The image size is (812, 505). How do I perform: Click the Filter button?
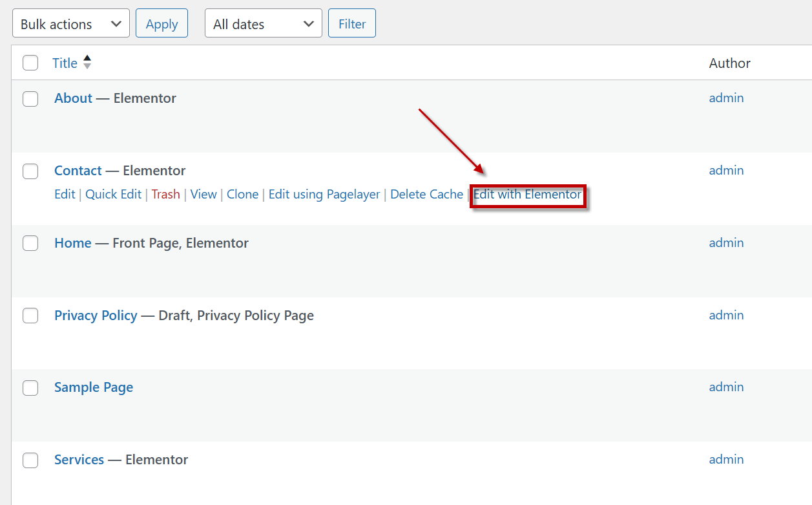352,24
